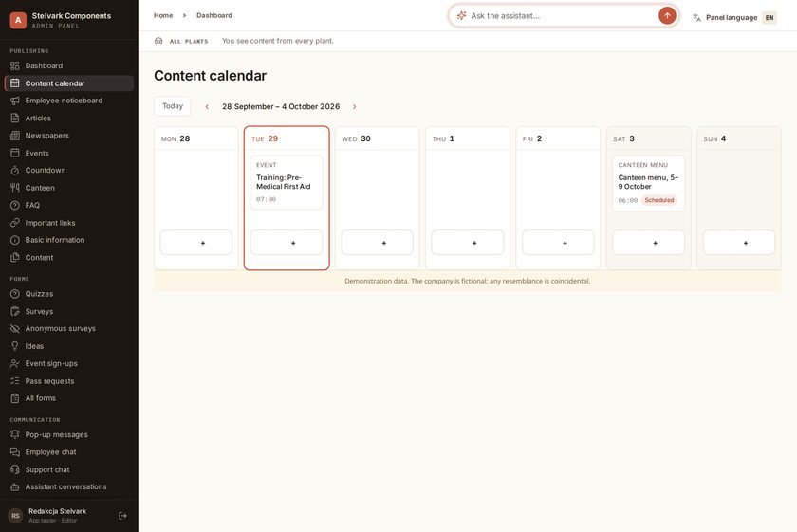Click the Newspapers icon in sidebar
Viewport: 797px width, 532px height.
15,136
